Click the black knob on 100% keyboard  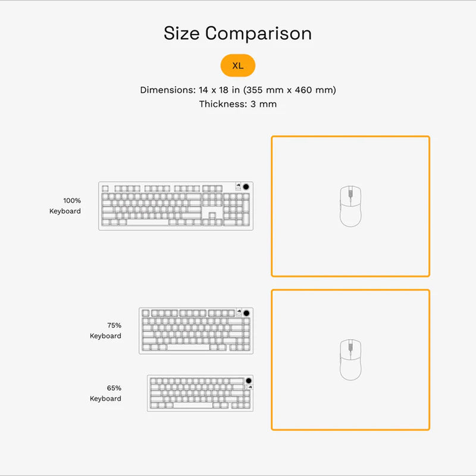click(x=246, y=187)
